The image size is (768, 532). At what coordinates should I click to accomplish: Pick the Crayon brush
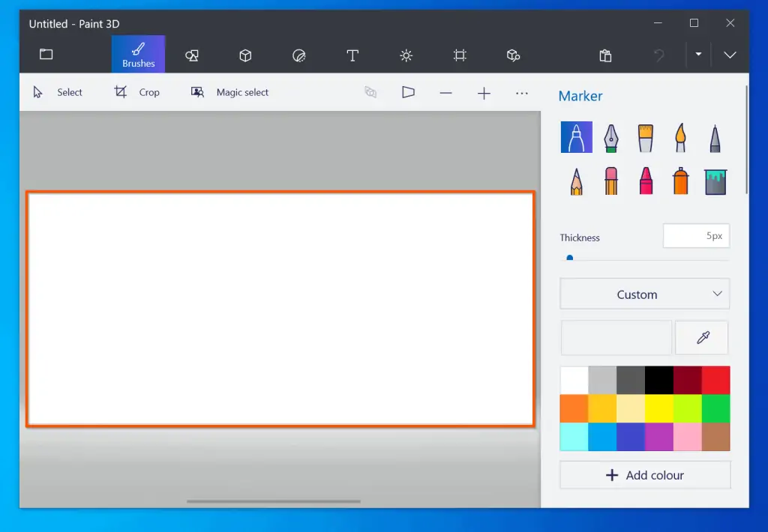tap(646, 181)
